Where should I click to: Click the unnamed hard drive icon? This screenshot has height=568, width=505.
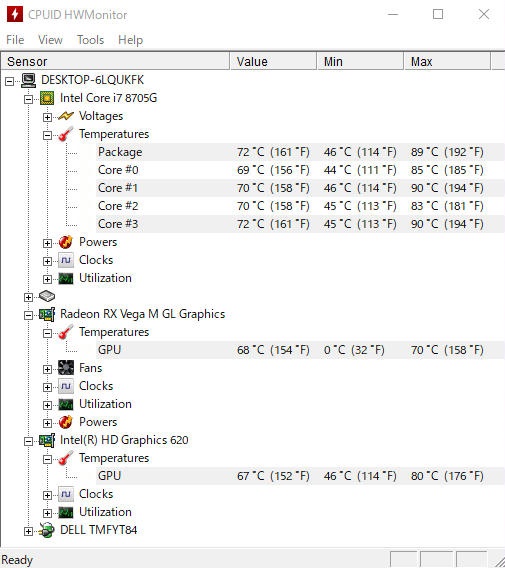point(47,296)
